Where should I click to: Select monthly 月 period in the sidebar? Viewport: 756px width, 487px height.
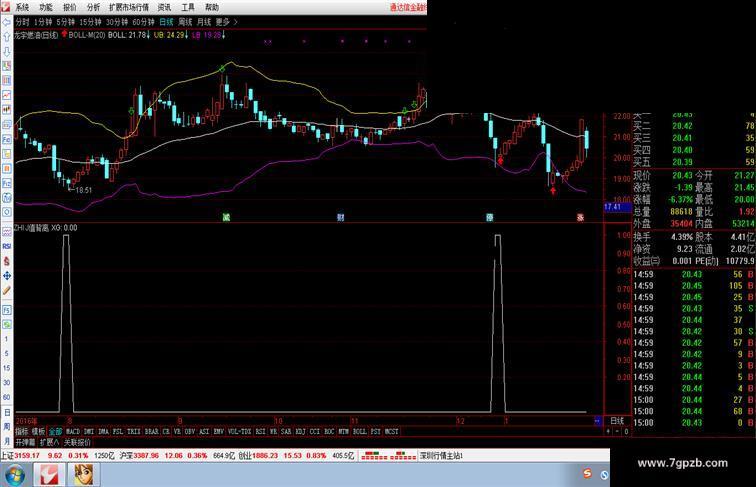[x=6, y=441]
